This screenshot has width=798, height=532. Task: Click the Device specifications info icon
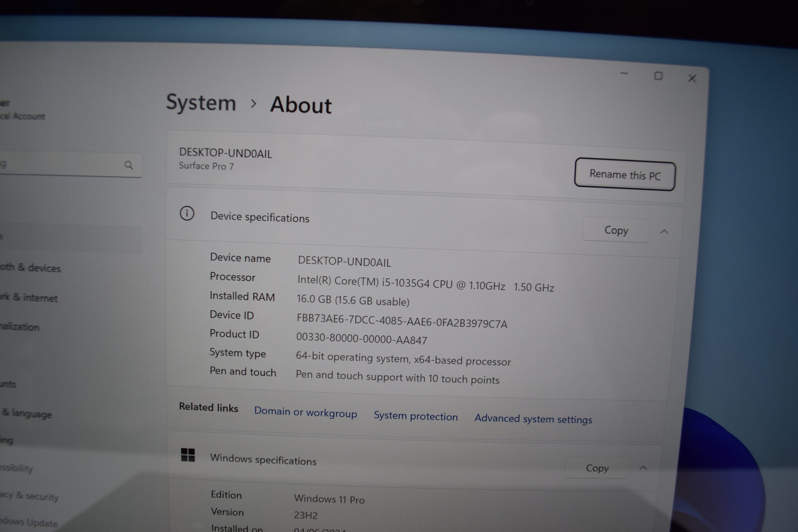187,213
